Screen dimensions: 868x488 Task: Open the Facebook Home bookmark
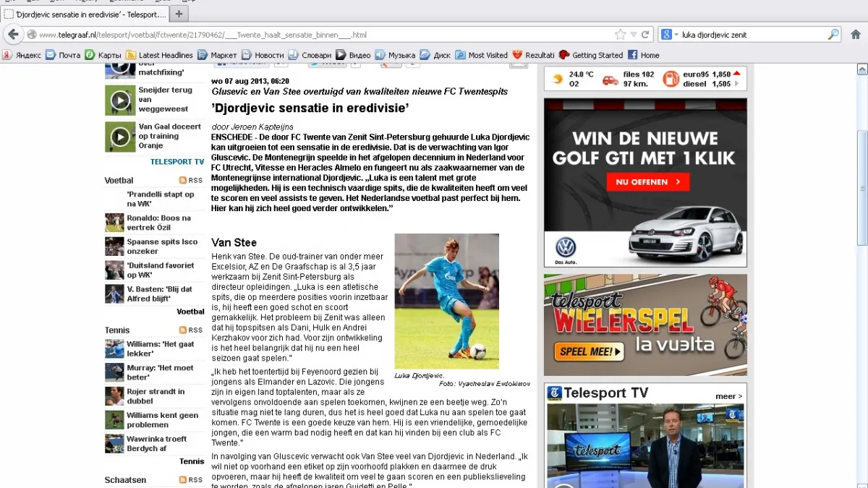pyautogui.click(x=643, y=55)
